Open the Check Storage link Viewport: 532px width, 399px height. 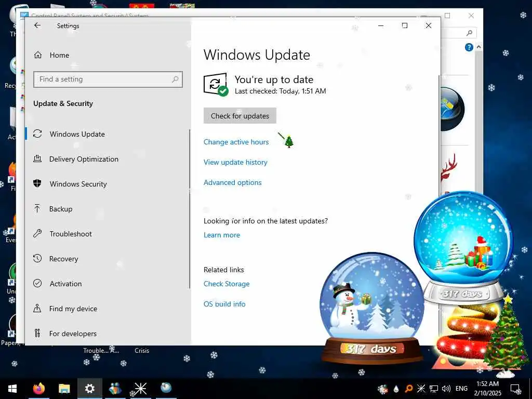[227, 284]
